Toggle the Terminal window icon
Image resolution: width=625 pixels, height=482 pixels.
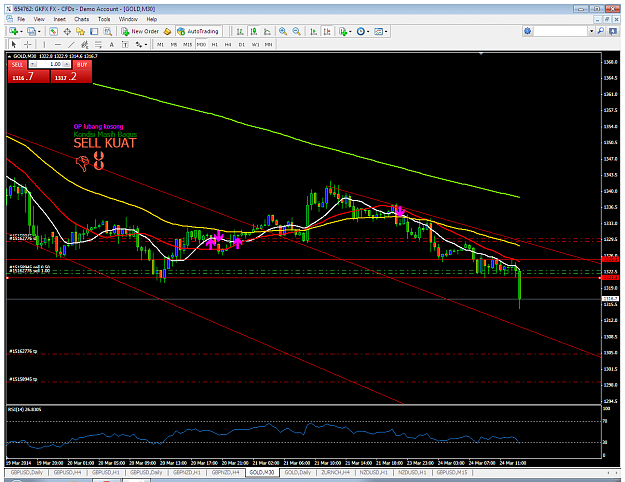94,31
